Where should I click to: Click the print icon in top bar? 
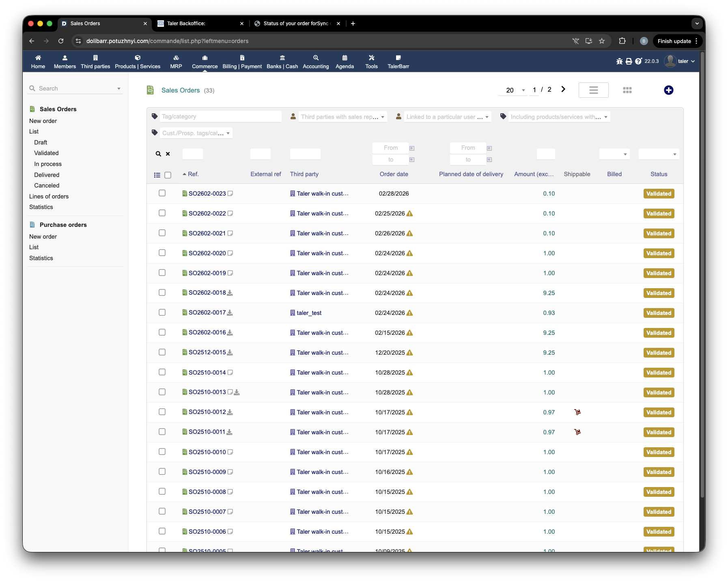tap(629, 61)
